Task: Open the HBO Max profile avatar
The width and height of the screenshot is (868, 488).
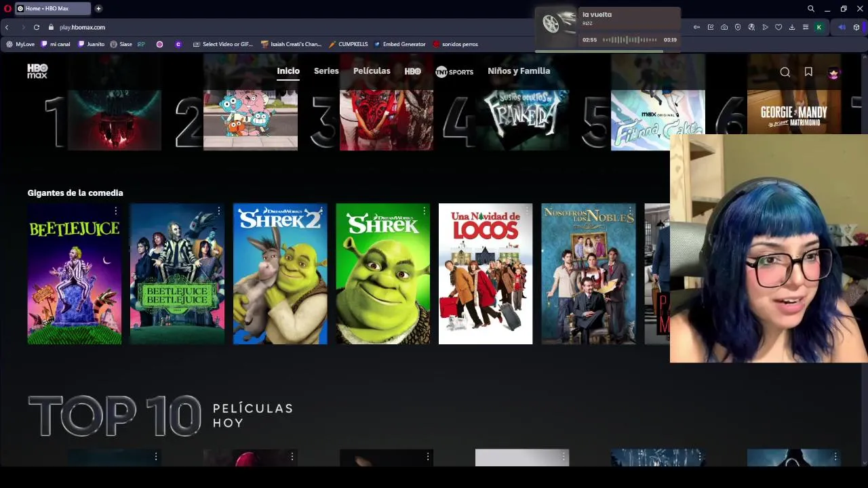Action: click(x=833, y=73)
